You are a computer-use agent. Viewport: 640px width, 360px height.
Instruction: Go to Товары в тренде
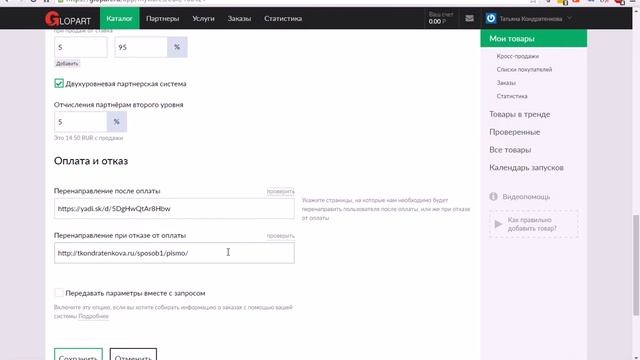[520, 114]
